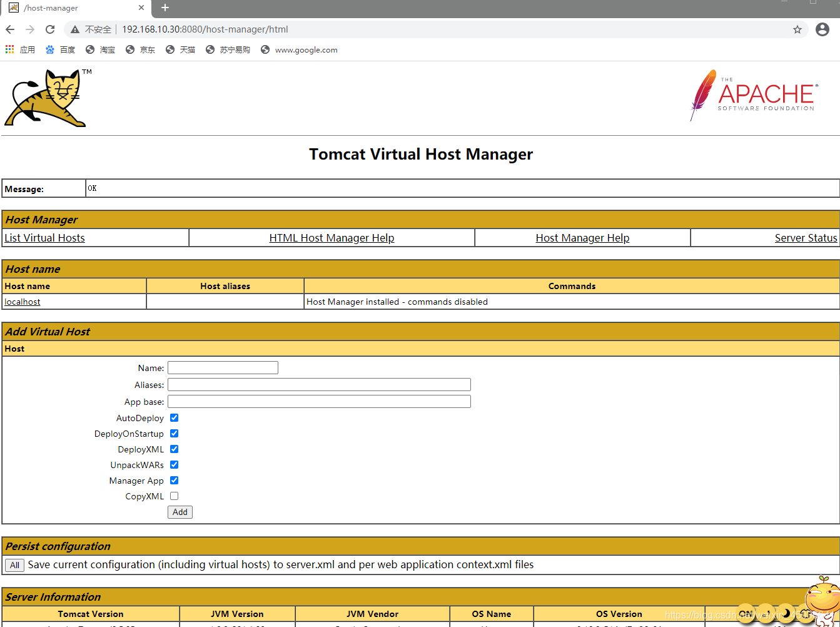Screen dimensions: 840x627
Task: Go back to the previous page
Action: (x=10, y=29)
